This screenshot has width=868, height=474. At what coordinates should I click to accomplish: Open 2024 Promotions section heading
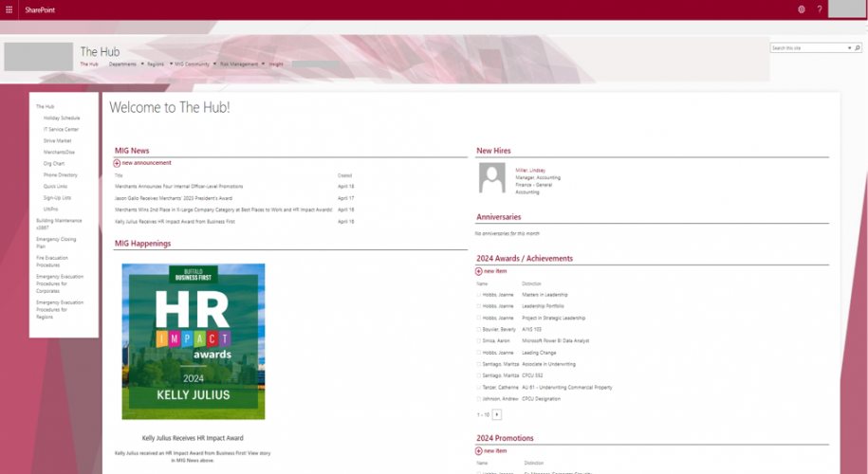click(505, 438)
